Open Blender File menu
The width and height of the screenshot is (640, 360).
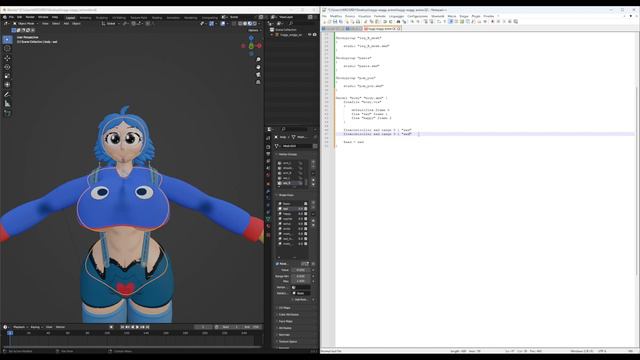pos(11,17)
